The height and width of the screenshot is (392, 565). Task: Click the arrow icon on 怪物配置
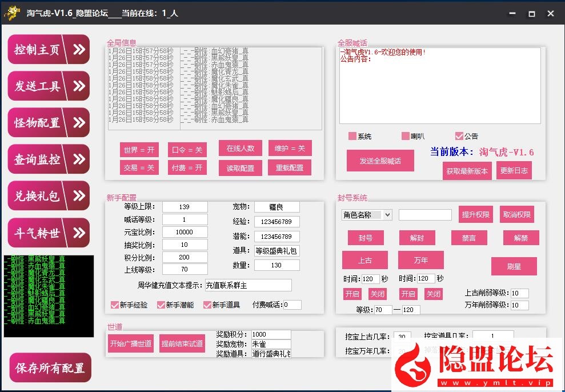(79, 123)
